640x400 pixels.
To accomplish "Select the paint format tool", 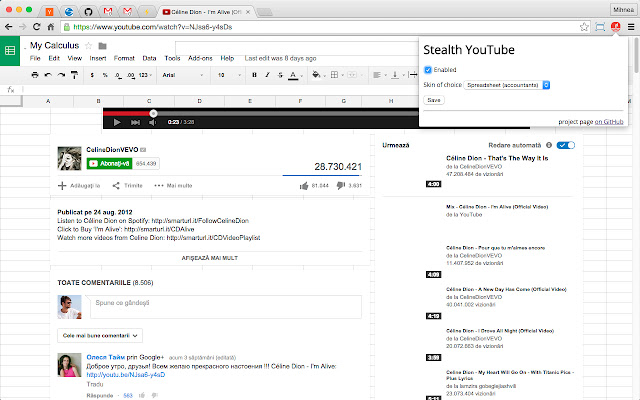I will point(74,75).
